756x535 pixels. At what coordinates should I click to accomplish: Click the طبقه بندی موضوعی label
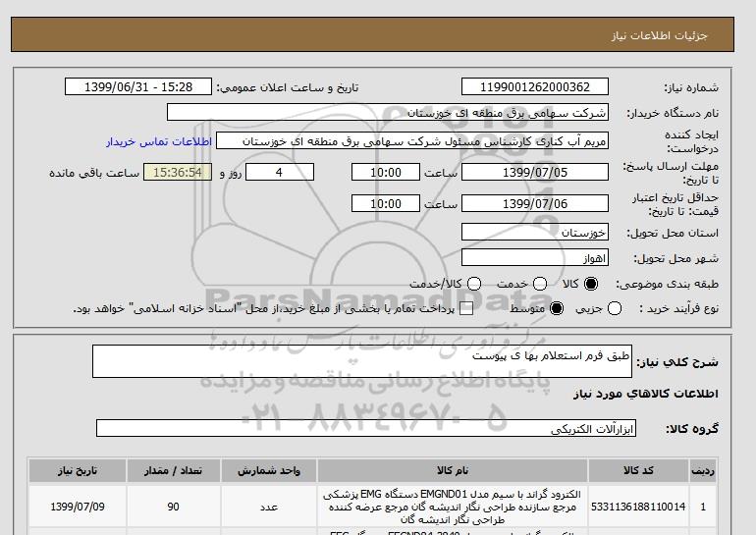[668, 284]
